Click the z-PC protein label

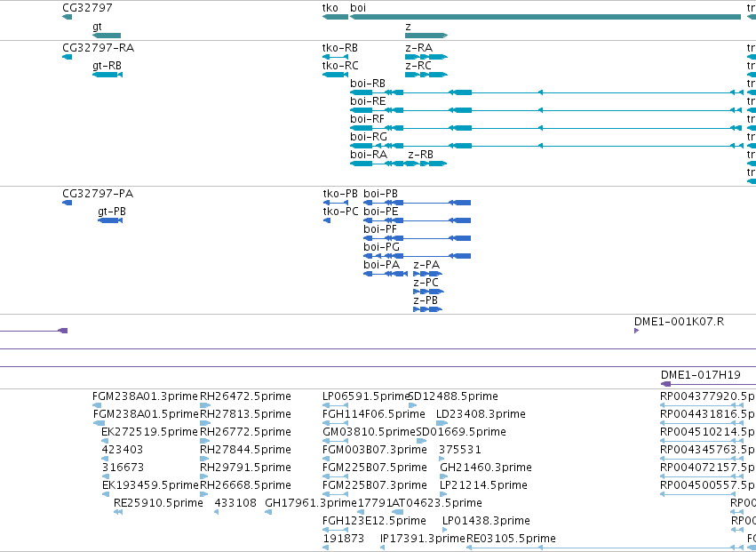pyautogui.click(x=426, y=283)
